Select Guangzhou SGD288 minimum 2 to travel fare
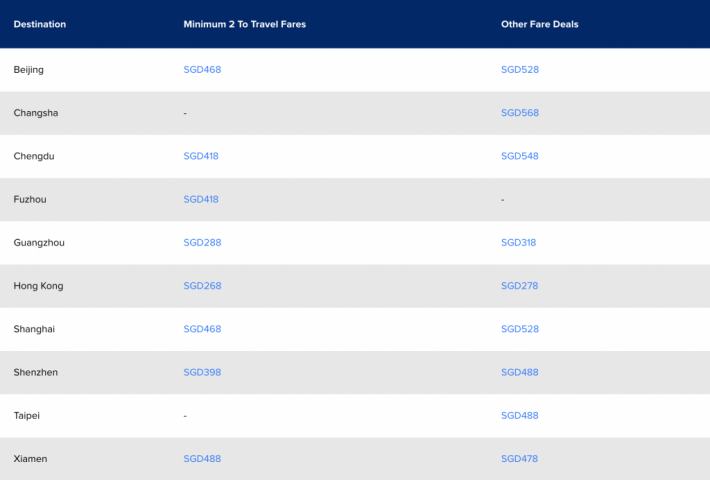The image size is (710, 480). [x=201, y=243]
